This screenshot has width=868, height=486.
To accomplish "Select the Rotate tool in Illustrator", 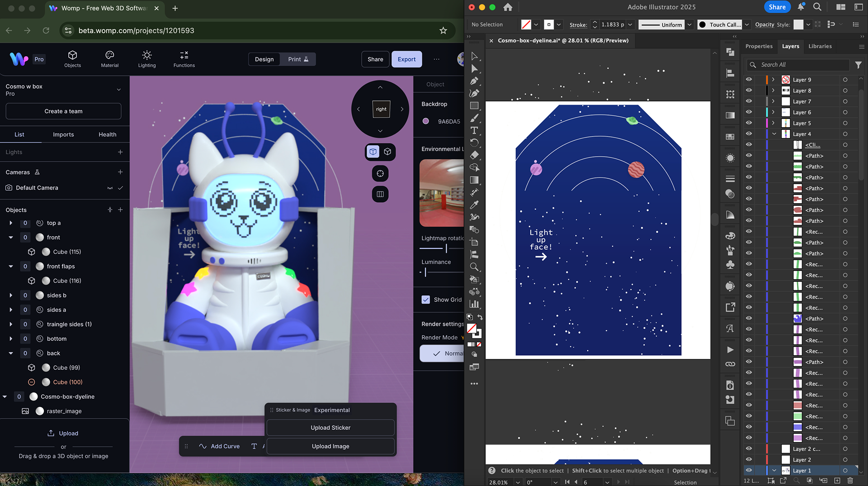I will (x=474, y=143).
